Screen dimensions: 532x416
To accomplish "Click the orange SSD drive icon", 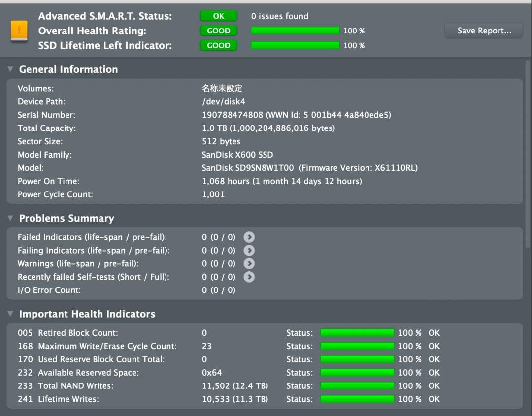I will [20, 31].
